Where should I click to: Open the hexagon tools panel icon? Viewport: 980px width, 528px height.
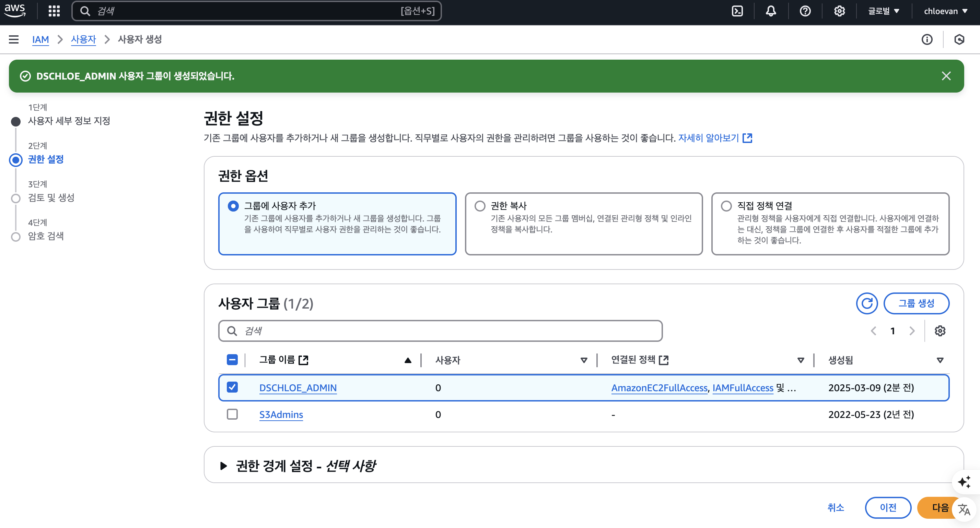click(959, 39)
